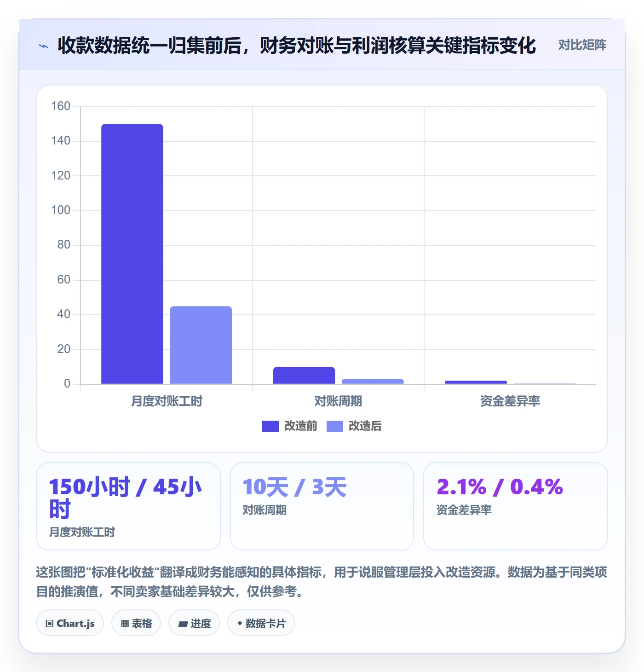Click the 月度对账工时 x-axis label
The height and width of the screenshot is (672, 644).
coord(167,401)
